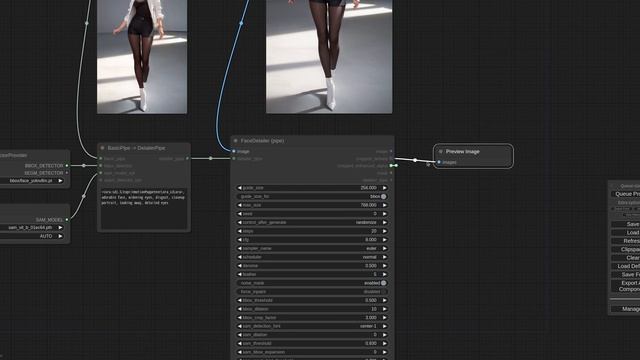Viewport: 640px width, 360px height.
Task: Collapse the BasicPipe -> DetailerPipe node dot
Action: coord(102,148)
